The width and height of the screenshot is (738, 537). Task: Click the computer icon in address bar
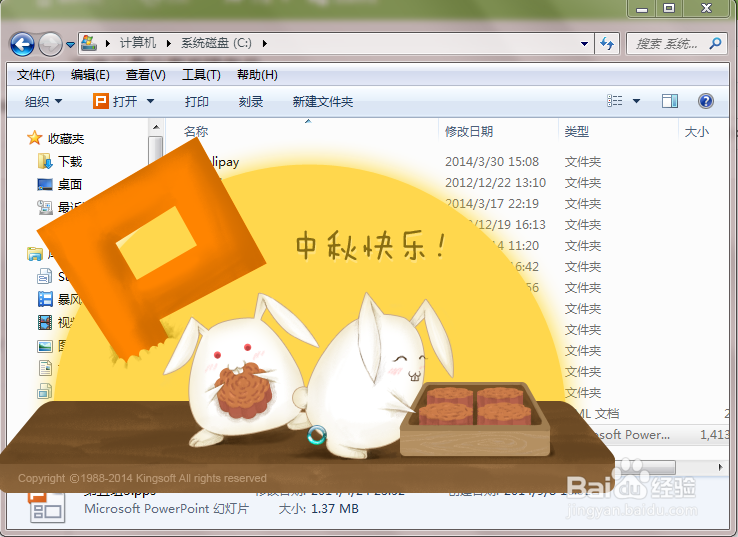point(89,43)
